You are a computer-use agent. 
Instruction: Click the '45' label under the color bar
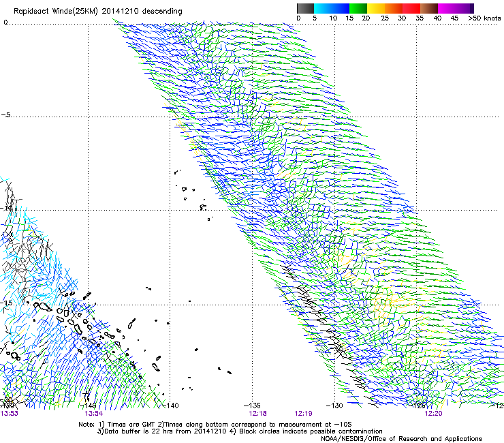[x=454, y=18]
